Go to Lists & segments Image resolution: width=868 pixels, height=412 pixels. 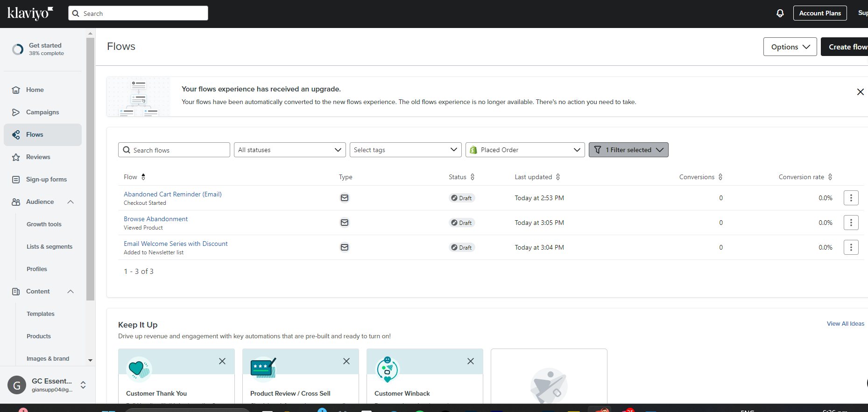(x=49, y=246)
